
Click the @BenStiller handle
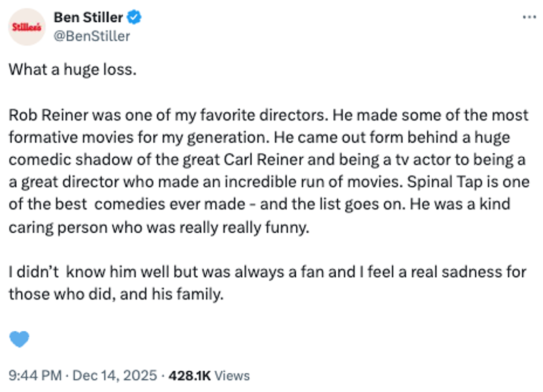92,34
